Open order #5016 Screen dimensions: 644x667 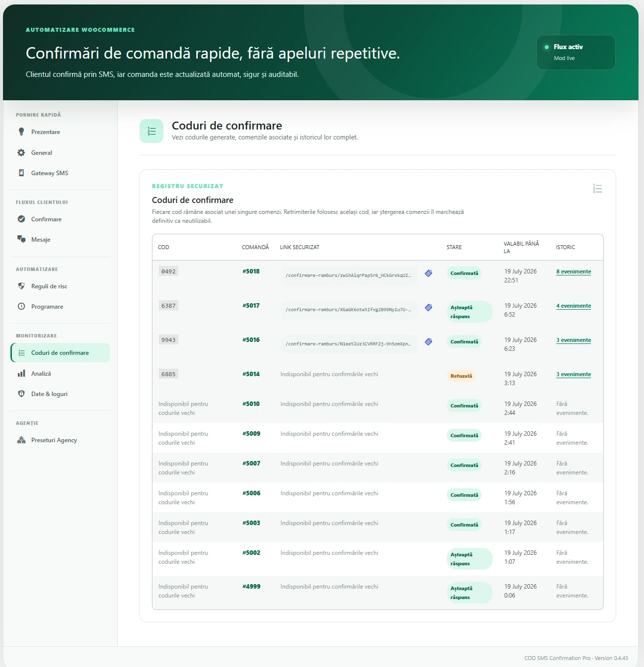(x=251, y=340)
